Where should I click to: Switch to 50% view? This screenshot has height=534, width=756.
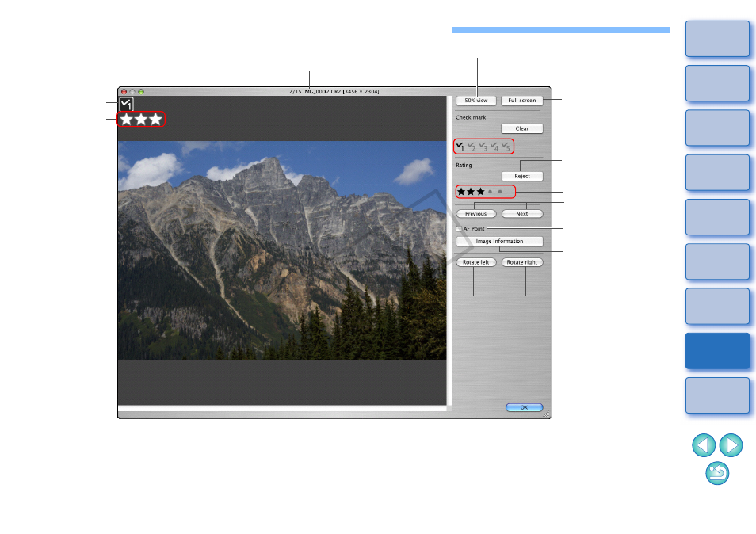(476, 101)
